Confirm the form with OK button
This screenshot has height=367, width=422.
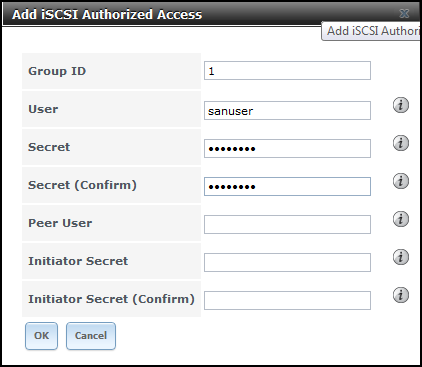(x=41, y=336)
